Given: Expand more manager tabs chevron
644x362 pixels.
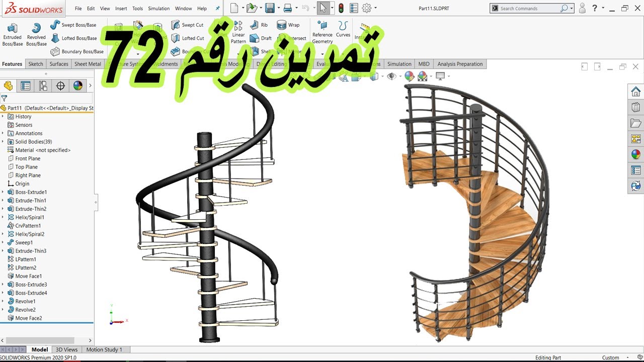Looking at the screenshot, I should pos(90,86).
